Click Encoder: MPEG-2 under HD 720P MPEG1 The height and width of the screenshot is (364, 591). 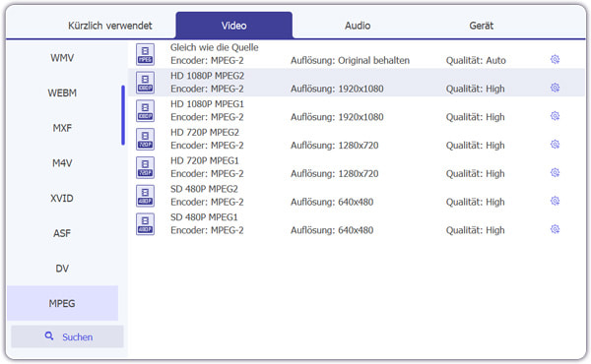click(x=207, y=174)
